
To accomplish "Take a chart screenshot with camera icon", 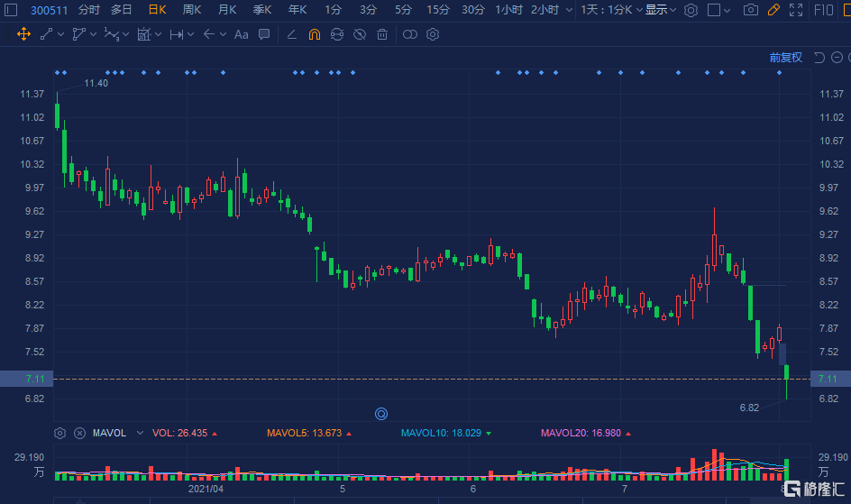I will (750, 10).
